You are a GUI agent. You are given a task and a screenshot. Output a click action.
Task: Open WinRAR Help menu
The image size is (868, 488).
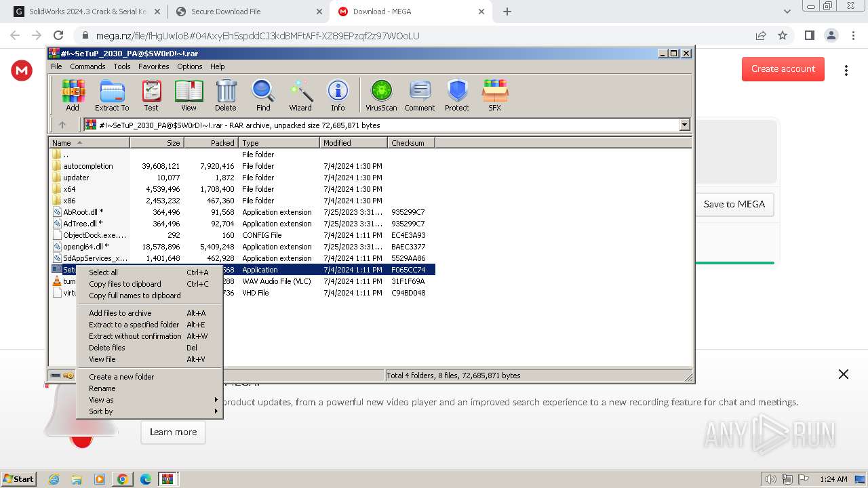pyautogui.click(x=218, y=66)
